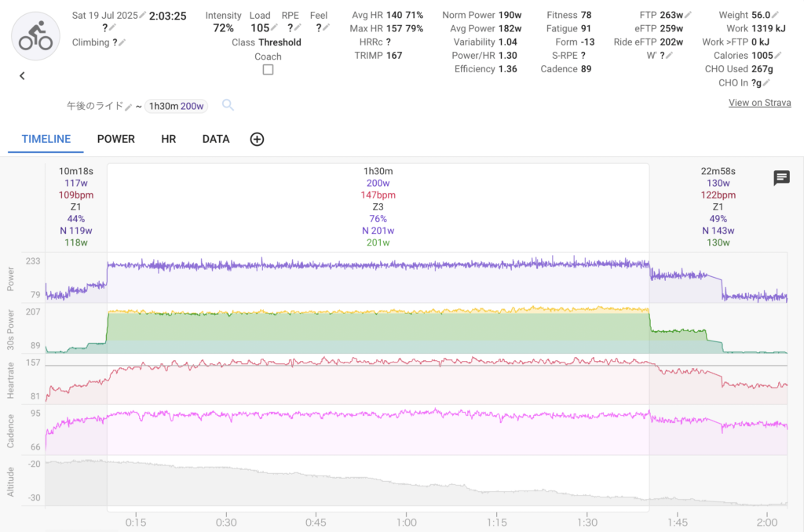804x532 pixels.
Task: Click the Intensity 72% value
Action: [223, 27]
